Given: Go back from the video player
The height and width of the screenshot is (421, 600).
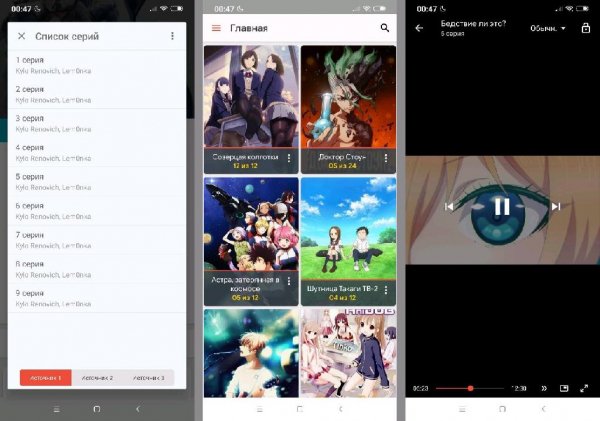Looking at the screenshot, I should (x=419, y=28).
